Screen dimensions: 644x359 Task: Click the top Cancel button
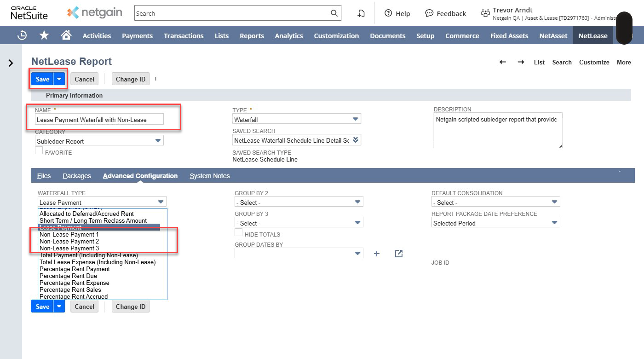click(85, 79)
